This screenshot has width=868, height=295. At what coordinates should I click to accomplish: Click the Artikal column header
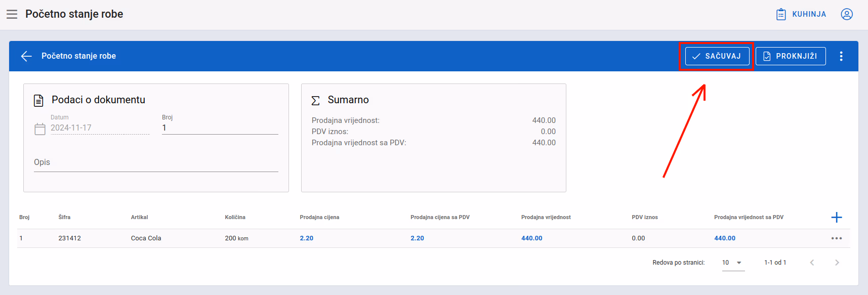pos(139,217)
